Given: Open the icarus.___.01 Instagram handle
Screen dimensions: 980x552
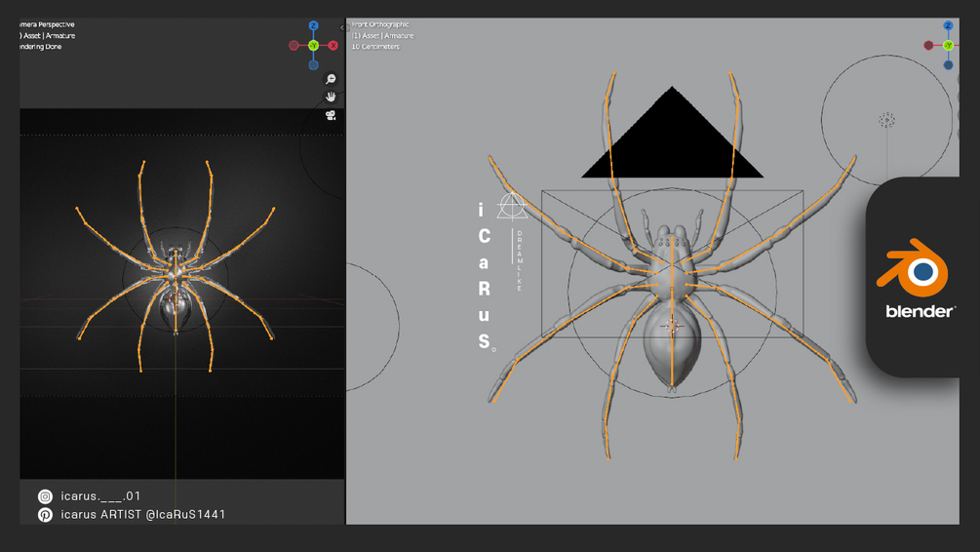Looking at the screenshot, I should coord(100,495).
